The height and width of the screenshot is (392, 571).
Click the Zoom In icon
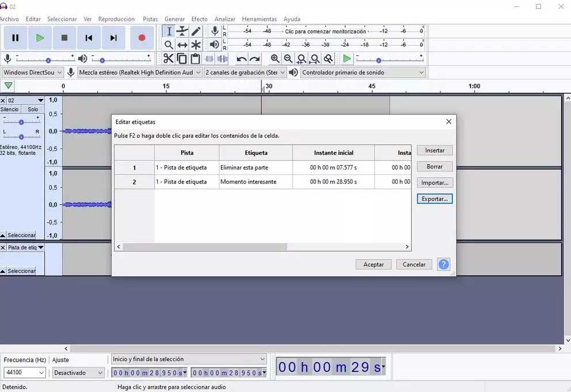click(x=275, y=59)
